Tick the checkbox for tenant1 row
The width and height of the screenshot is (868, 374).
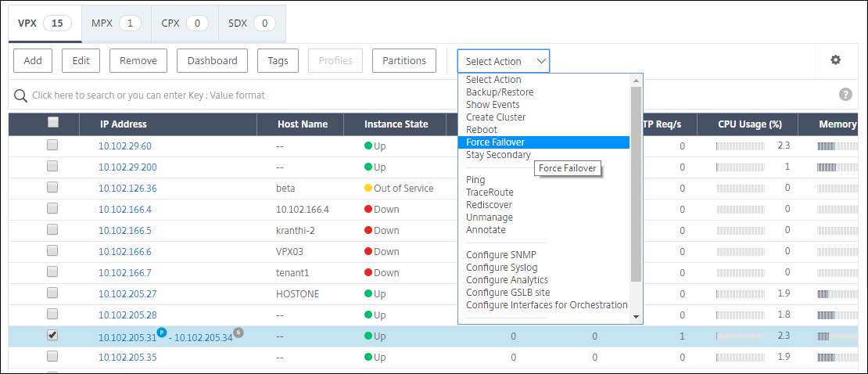(52, 272)
